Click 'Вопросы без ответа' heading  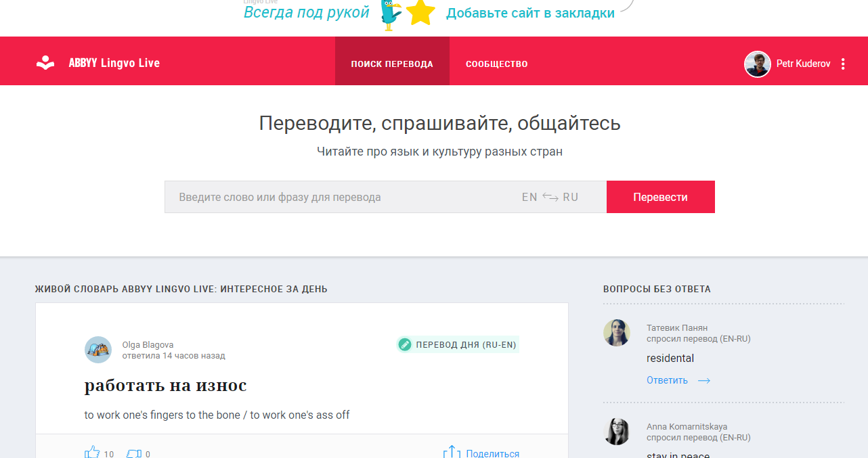point(657,289)
